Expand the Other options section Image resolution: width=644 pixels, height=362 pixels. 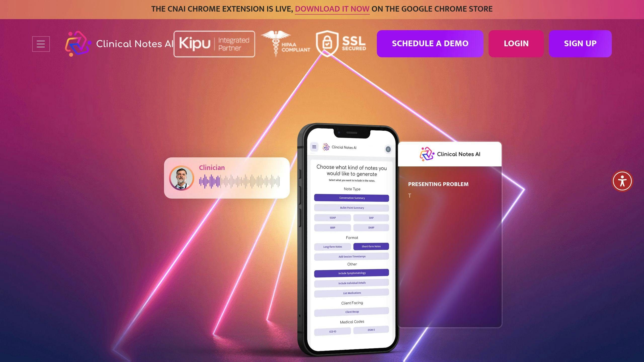[352, 264]
